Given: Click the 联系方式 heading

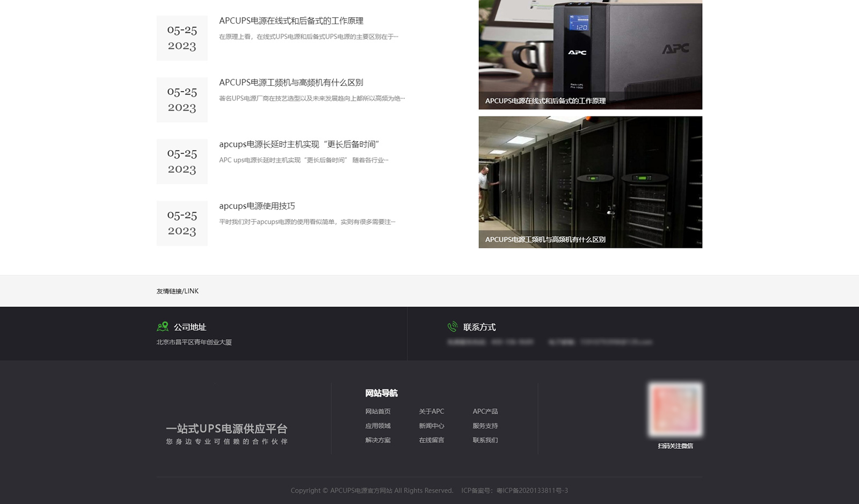Looking at the screenshot, I should coord(479,327).
